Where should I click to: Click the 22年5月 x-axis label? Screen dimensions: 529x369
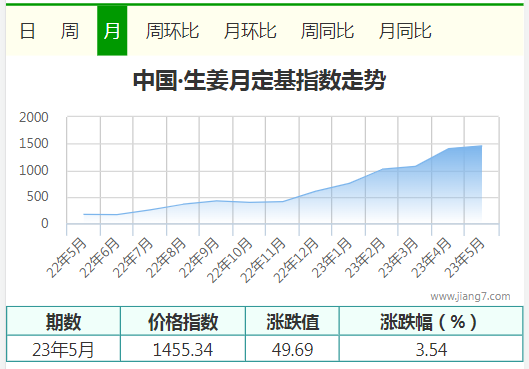click(66, 258)
